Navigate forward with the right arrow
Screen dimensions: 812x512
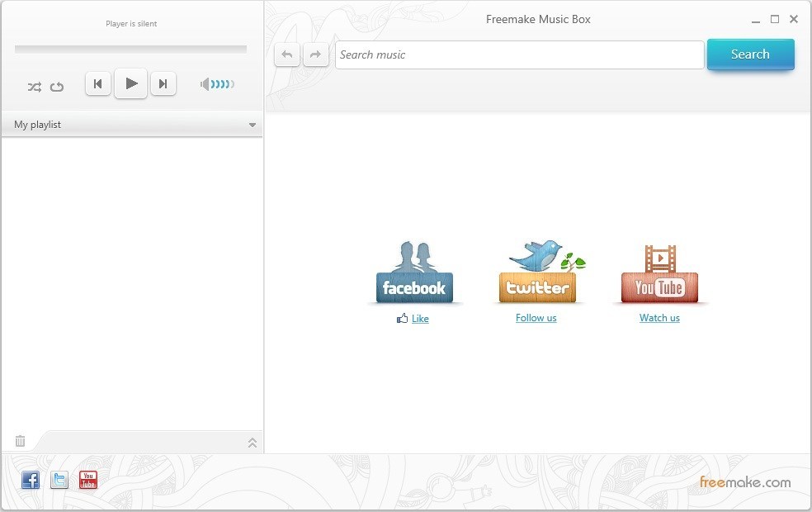coord(316,54)
